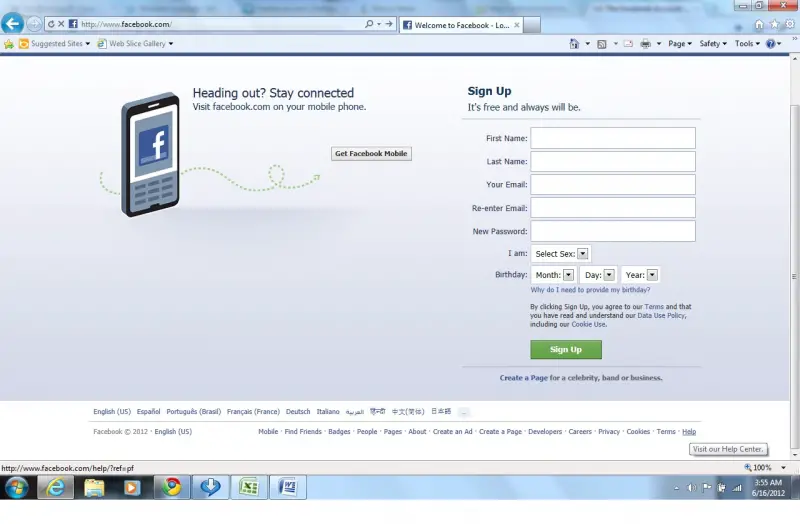Click the green Sign Up button
This screenshot has height=524, width=800.
(566, 350)
